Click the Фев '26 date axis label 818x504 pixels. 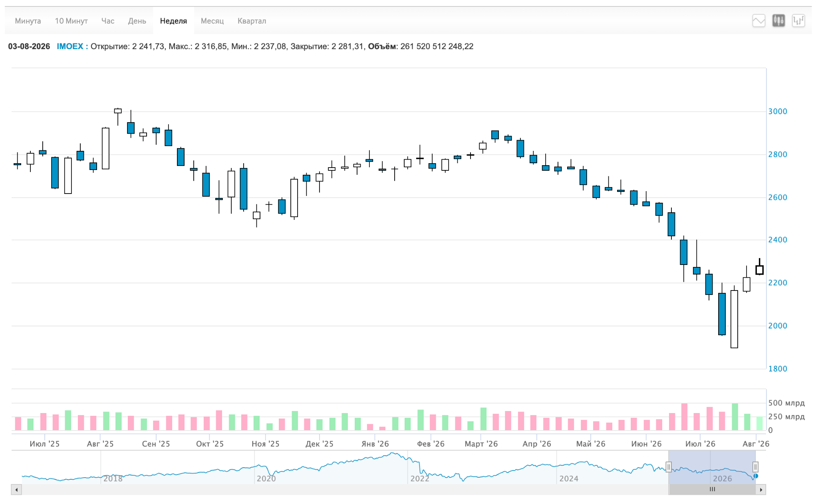coord(431,444)
